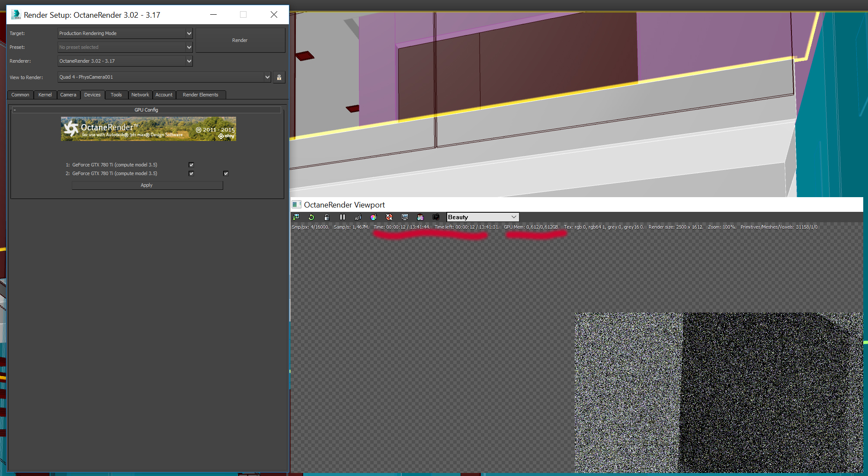Select the material picker target icon

[389, 217]
